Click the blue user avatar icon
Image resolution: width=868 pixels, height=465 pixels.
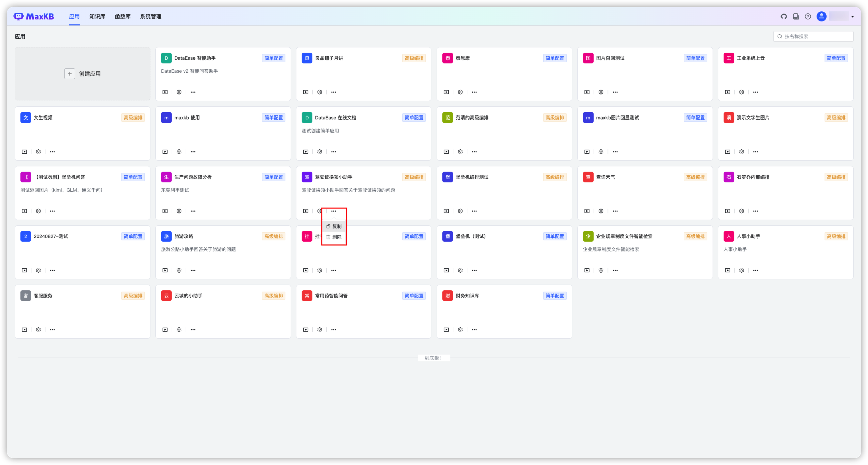click(822, 16)
